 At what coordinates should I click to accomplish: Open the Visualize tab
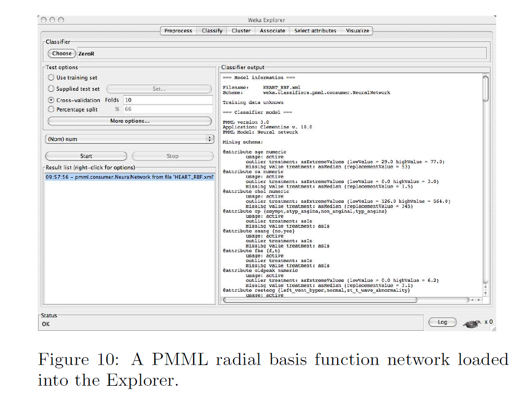pyautogui.click(x=357, y=31)
